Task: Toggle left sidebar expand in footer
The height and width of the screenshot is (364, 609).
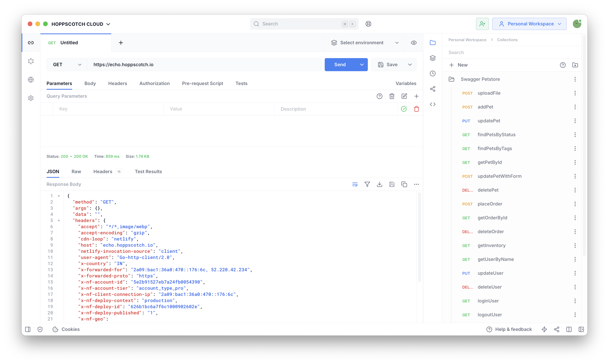Action: pyautogui.click(x=28, y=329)
